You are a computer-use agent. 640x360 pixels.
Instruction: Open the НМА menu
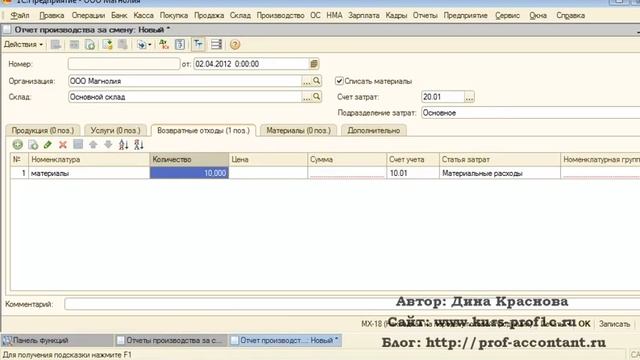tap(334, 16)
